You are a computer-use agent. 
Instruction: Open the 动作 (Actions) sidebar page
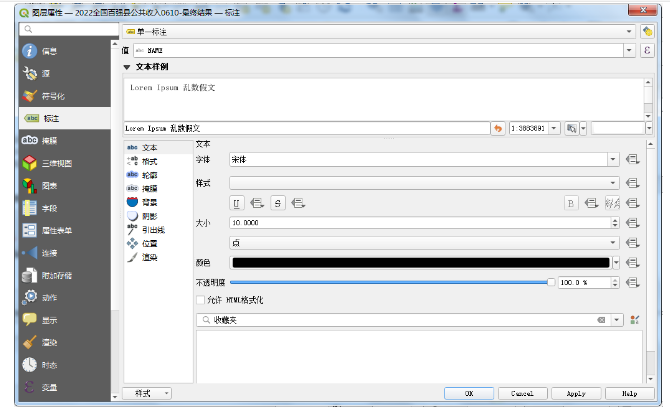tap(65, 298)
